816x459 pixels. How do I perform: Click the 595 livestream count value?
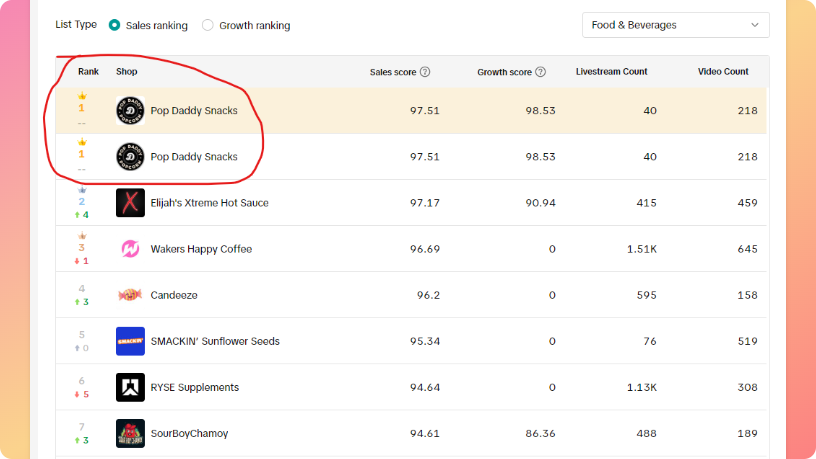point(646,295)
